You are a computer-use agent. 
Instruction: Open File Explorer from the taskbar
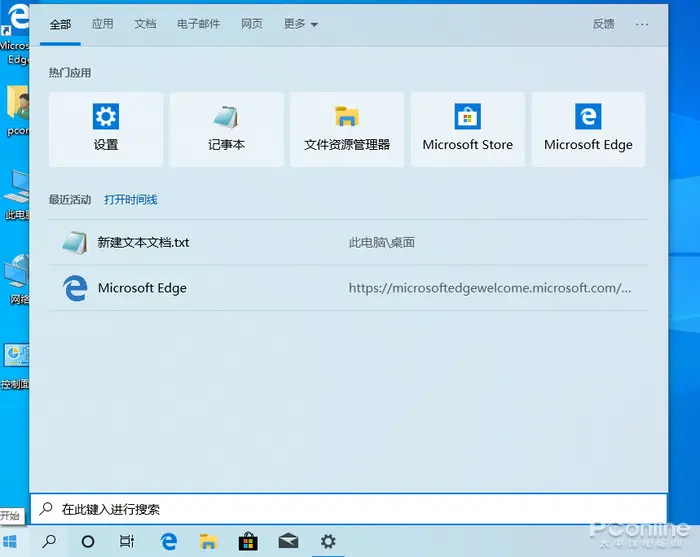coord(208,541)
